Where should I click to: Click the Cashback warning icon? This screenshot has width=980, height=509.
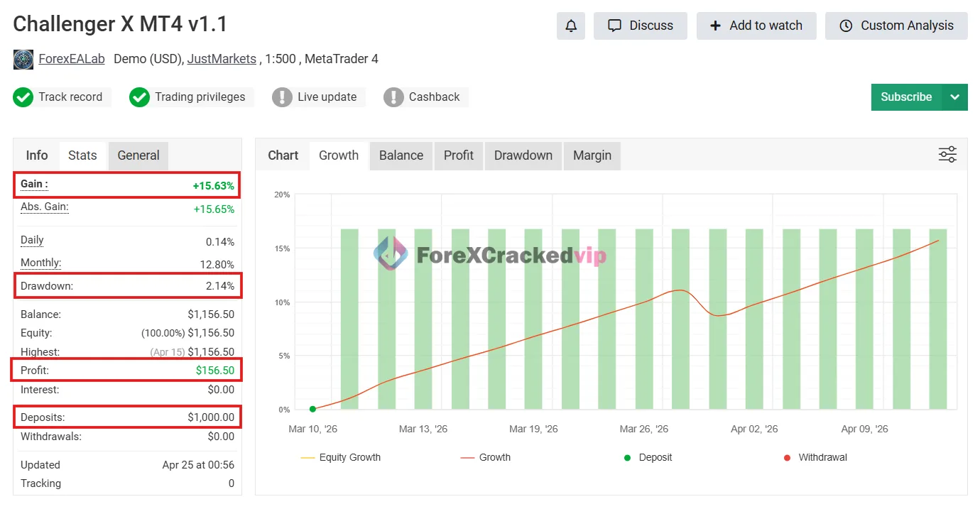click(393, 97)
